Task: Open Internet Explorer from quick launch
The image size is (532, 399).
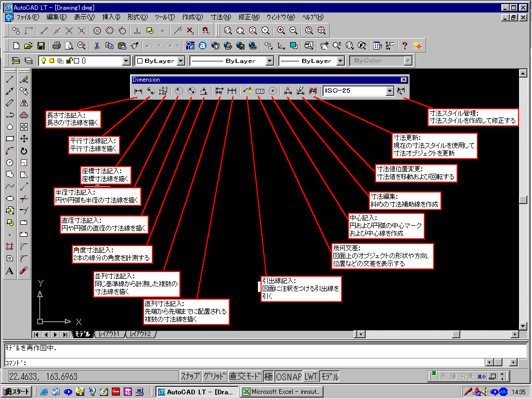Action: [x=44, y=392]
